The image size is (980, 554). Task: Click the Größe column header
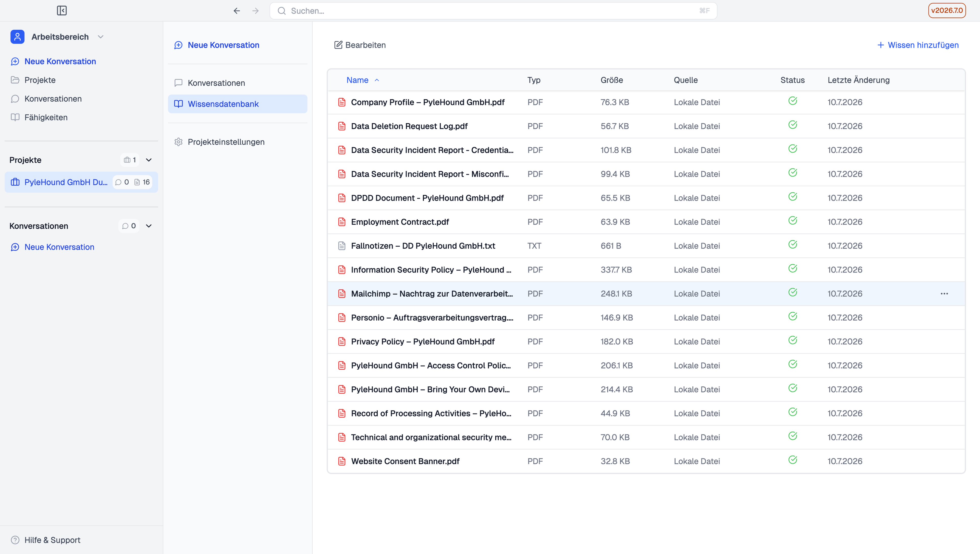(x=612, y=80)
